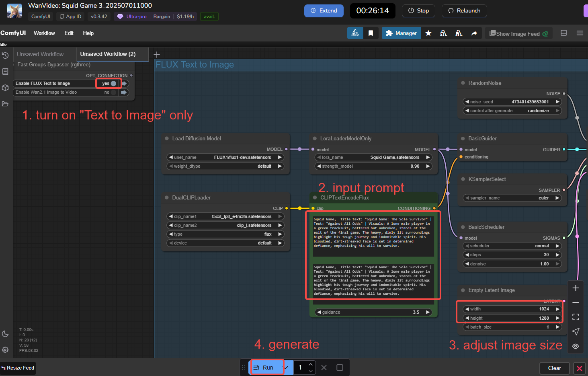Image resolution: width=588 pixels, height=376 pixels.
Task: Open the node library list icon in sidebar
Action: point(5,72)
